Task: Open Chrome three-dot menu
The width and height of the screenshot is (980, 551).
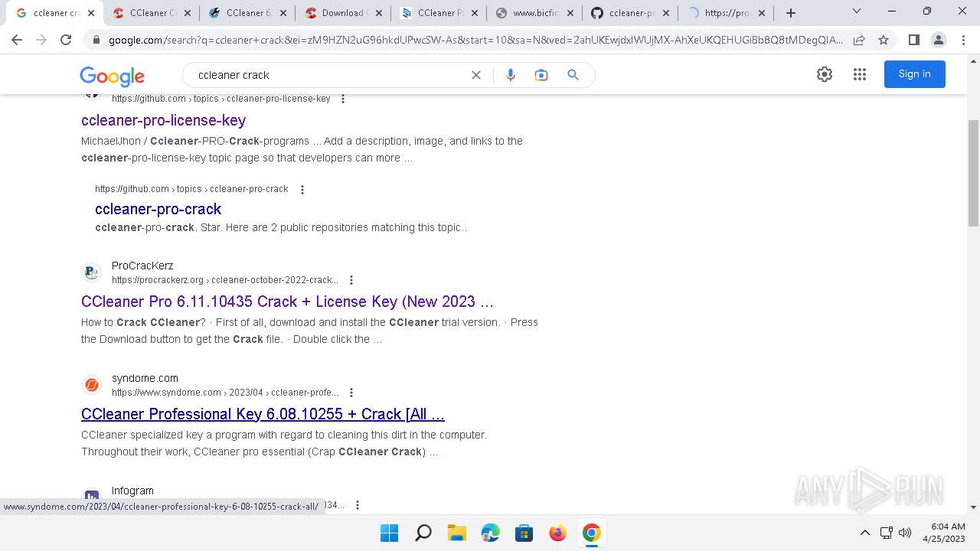Action: (963, 40)
